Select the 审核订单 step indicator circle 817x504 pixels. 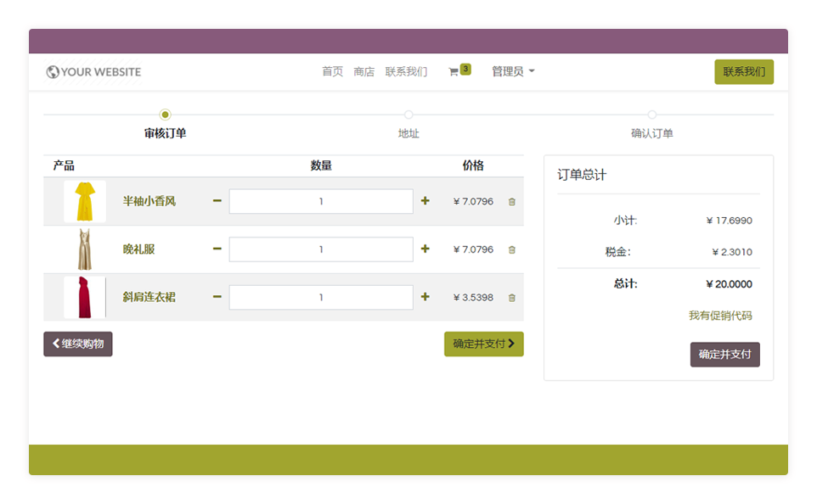(x=165, y=115)
